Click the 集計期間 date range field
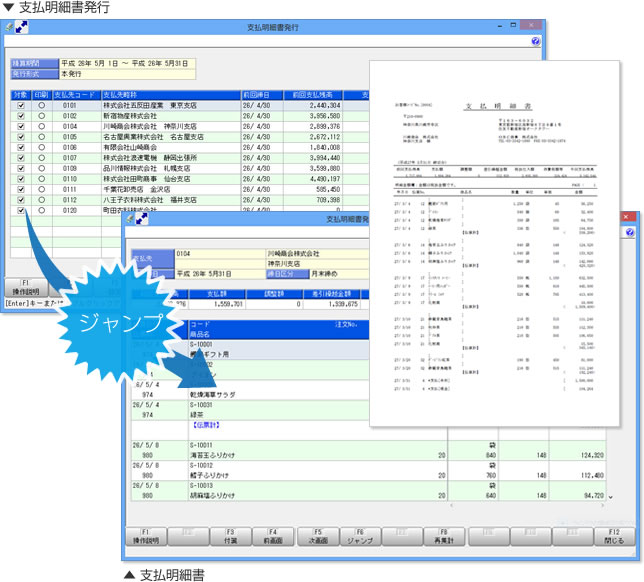 tap(128, 63)
